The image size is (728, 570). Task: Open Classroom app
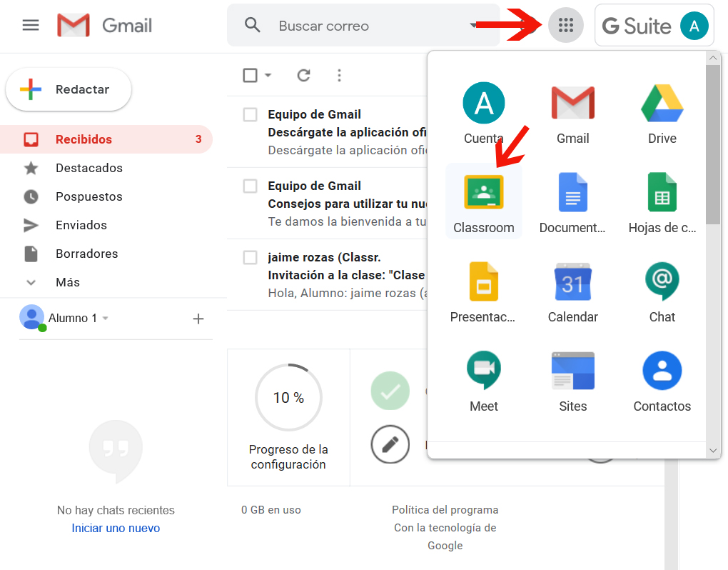pos(484,202)
